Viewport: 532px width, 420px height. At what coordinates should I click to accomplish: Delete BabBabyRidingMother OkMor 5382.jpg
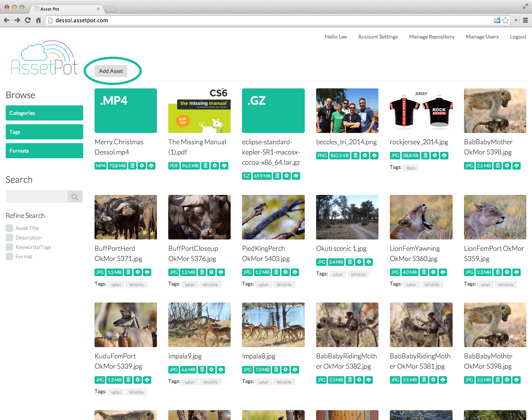[x=350, y=380]
